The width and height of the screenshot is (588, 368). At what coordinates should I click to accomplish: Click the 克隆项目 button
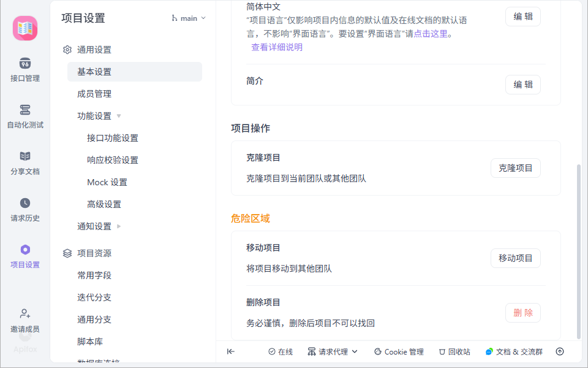tap(515, 168)
